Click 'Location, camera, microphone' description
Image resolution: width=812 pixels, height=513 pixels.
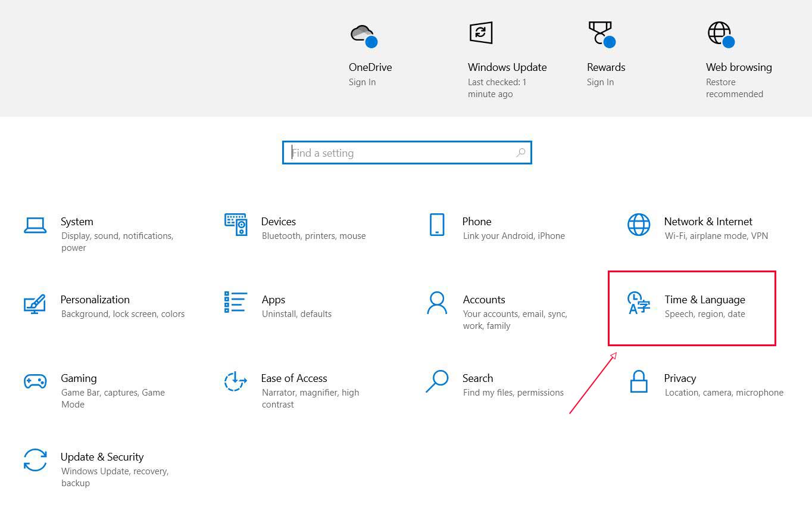point(724,393)
